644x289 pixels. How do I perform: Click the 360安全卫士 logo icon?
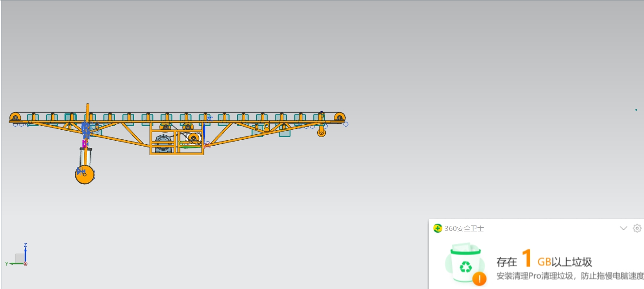coord(438,228)
